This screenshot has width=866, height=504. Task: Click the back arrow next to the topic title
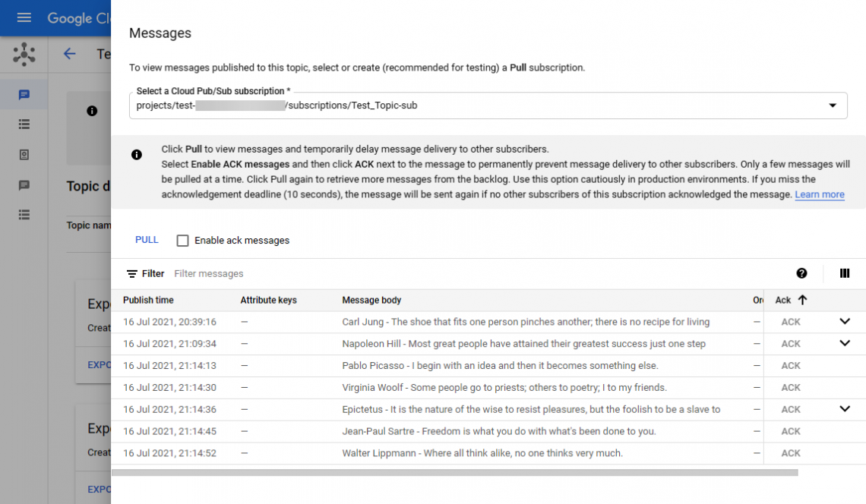pos(70,54)
